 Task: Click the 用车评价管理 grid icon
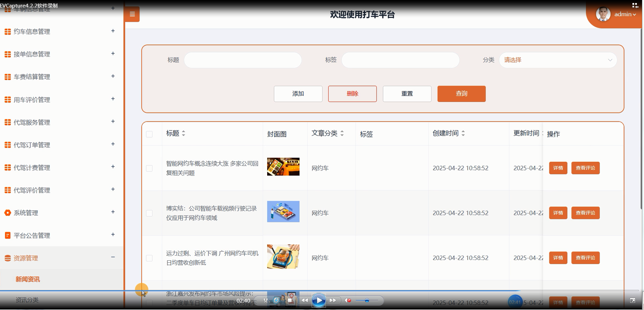point(7,100)
